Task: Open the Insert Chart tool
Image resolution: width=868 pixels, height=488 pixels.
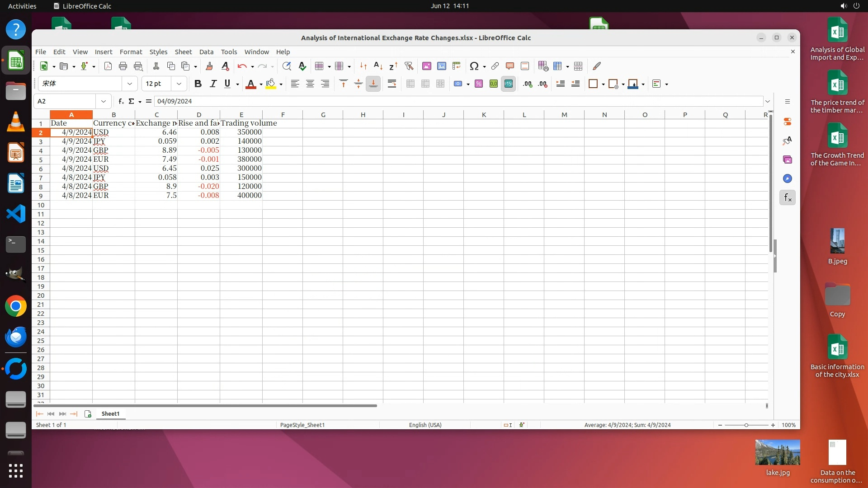Action: tap(441, 66)
